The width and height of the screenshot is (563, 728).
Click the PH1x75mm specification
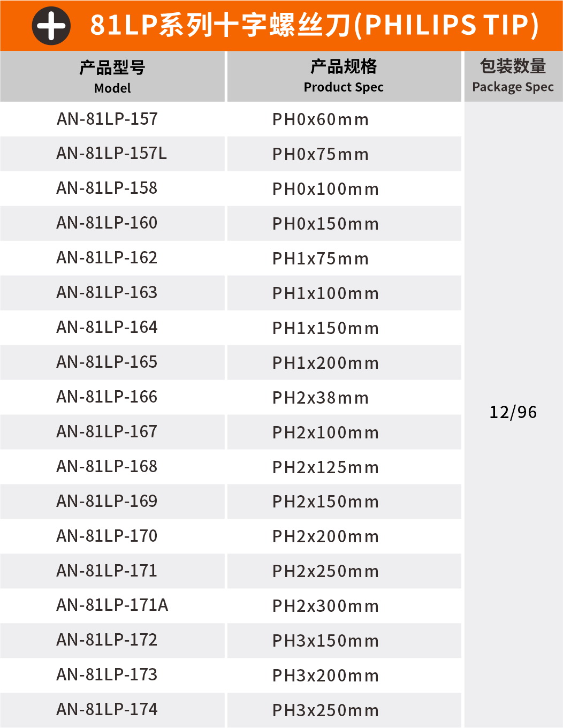click(320, 259)
